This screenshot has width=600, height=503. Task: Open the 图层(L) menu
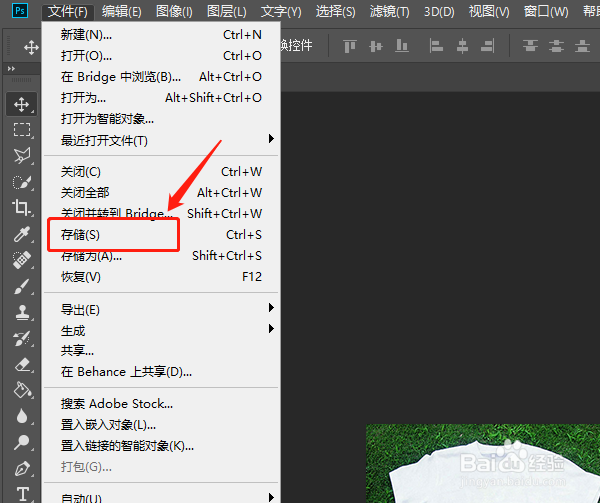coord(227,11)
